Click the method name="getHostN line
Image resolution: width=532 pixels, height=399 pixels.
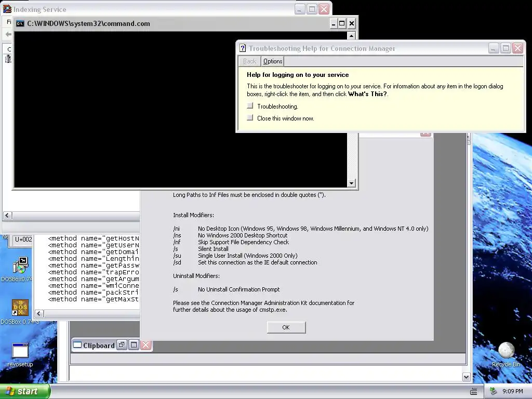94,238
